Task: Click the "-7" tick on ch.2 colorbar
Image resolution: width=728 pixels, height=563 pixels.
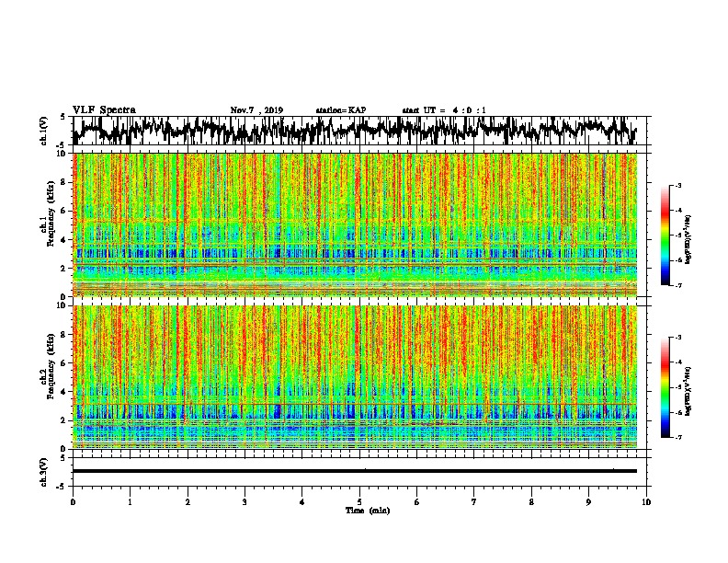Action: click(x=677, y=437)
